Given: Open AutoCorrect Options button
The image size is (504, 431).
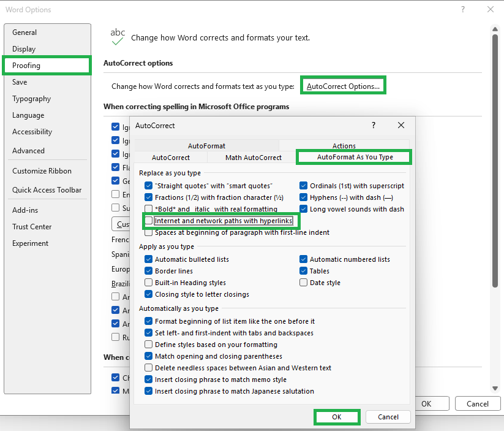Looking at the screenshot, I should [x=343, y=86].
